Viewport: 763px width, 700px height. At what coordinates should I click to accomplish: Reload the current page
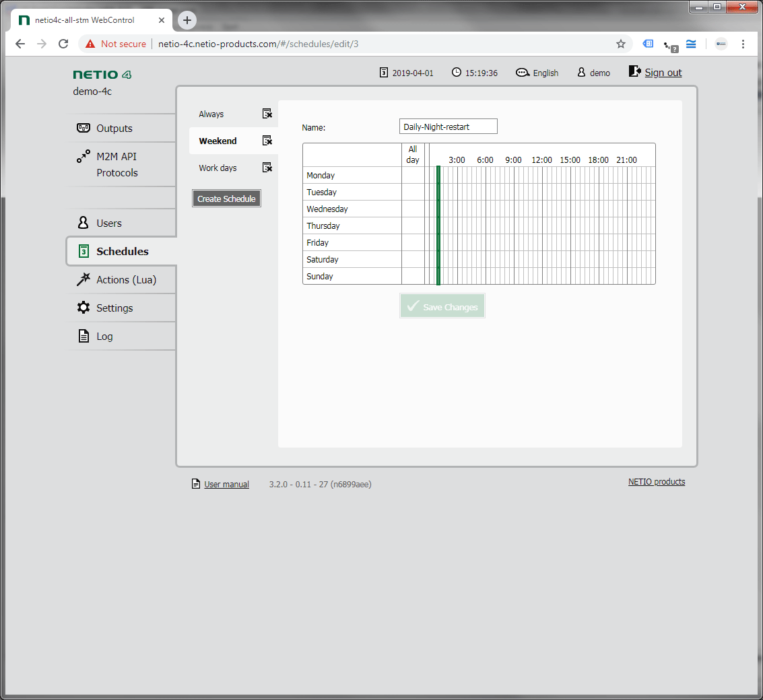[63, 44]
